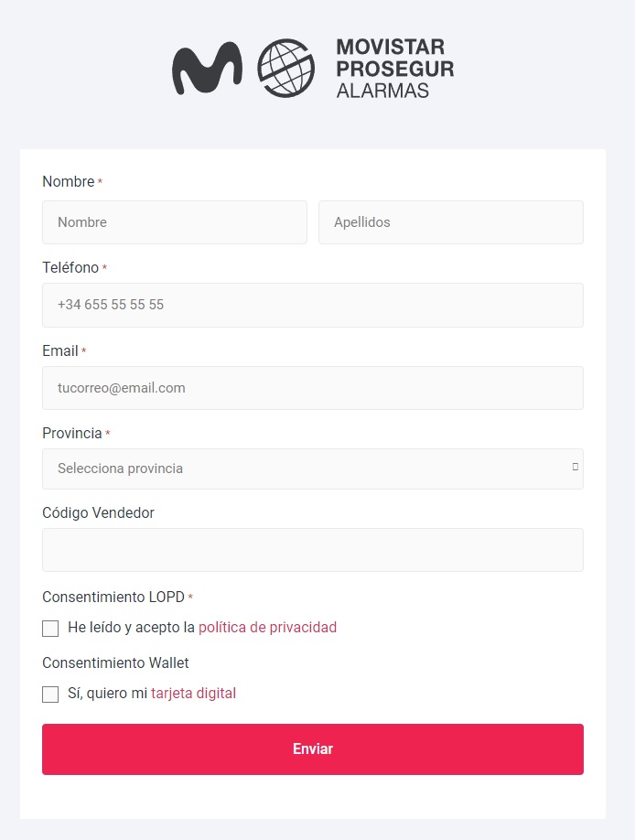Open the Selecciona provincia dropdown
This screenshot has width=635, height=840.
(x=313, y=468)
